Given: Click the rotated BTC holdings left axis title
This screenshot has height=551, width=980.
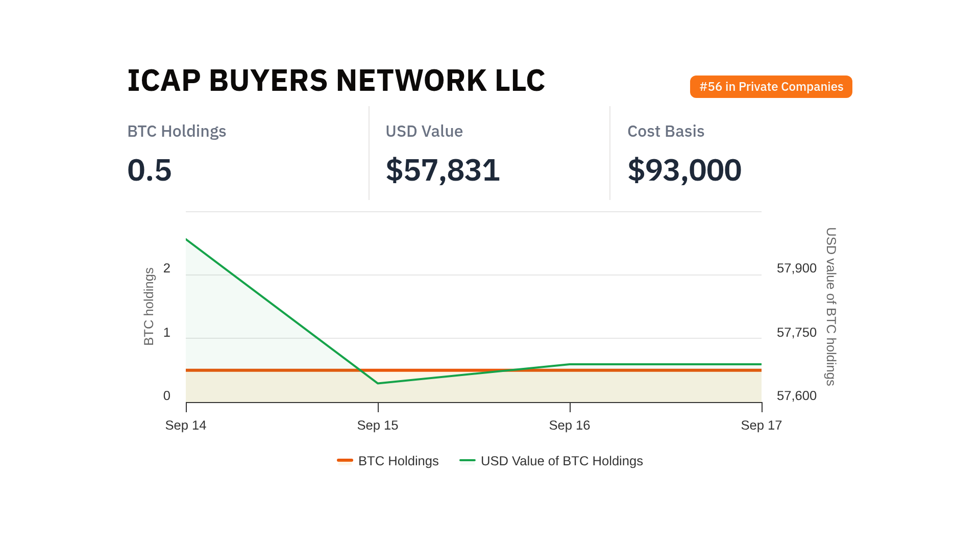Looking at the screenshot, I should (x=149, y=307).
